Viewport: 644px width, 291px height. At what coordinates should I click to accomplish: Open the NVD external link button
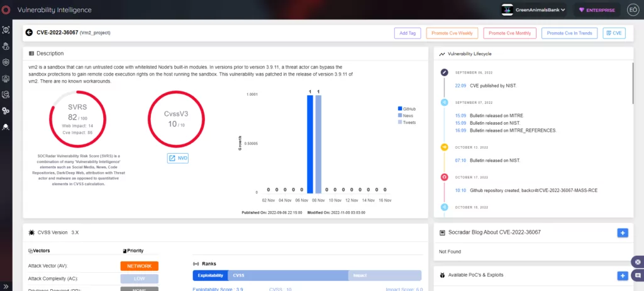[178, 158]
